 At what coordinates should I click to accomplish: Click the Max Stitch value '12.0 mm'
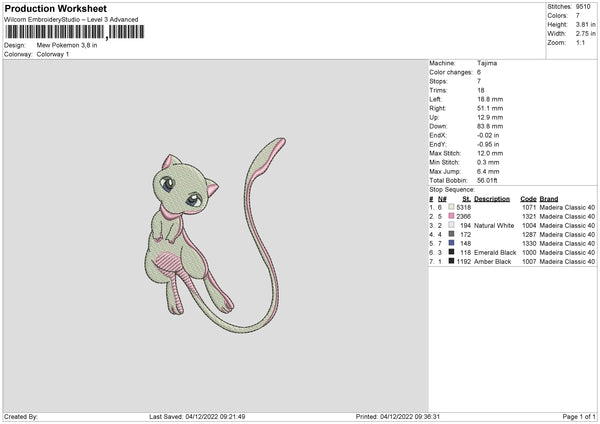(x=490, y=153)
